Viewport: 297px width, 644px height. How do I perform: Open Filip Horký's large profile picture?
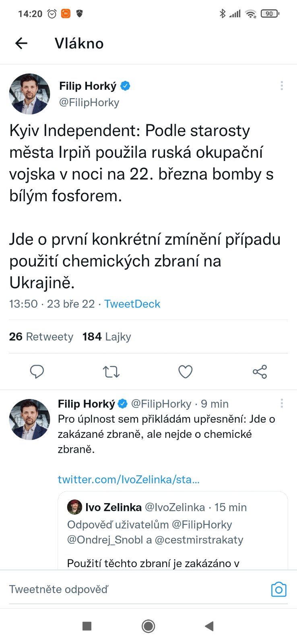click(30, 94)
